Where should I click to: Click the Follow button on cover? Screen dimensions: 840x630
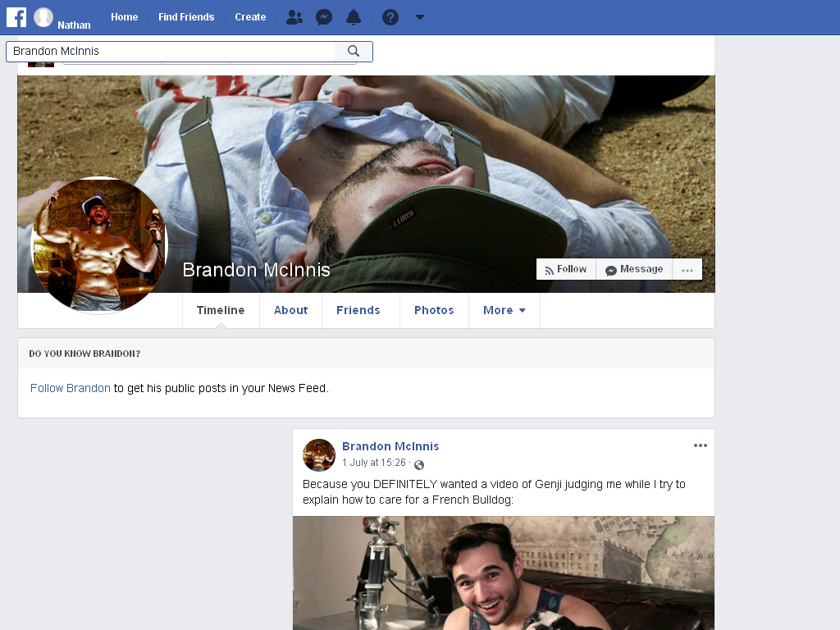[x=566, y=269]
